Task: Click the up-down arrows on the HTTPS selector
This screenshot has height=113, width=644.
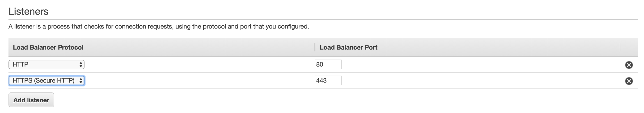Action: (x=81, y=81)
